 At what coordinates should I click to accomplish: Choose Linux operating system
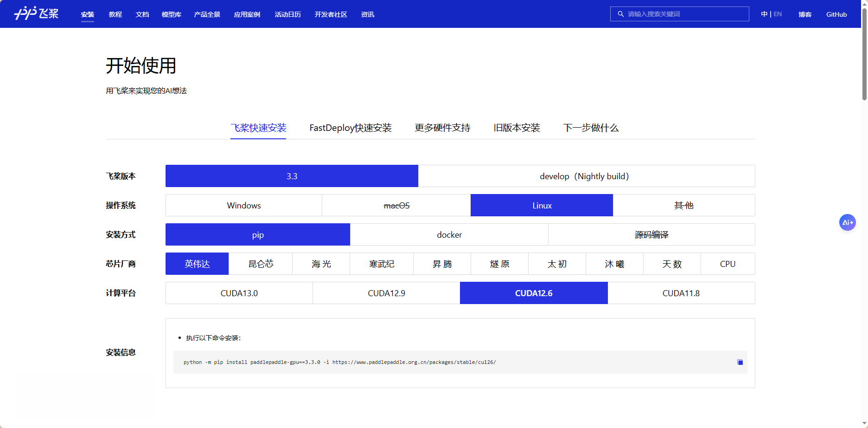pos(542,205)
